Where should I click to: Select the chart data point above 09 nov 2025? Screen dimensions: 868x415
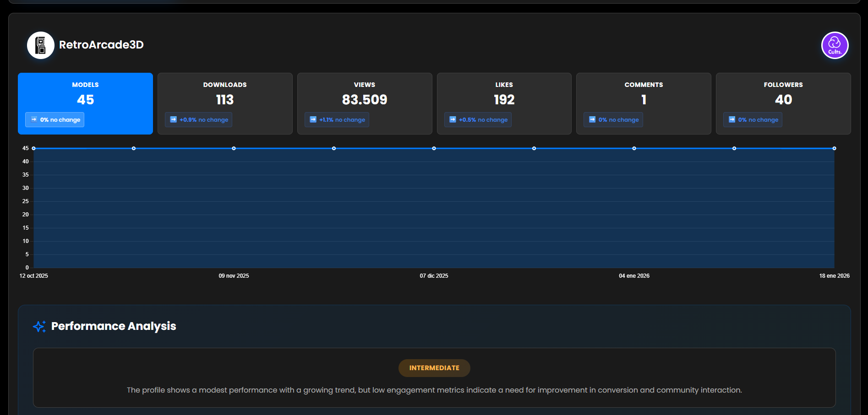point(234,148)
